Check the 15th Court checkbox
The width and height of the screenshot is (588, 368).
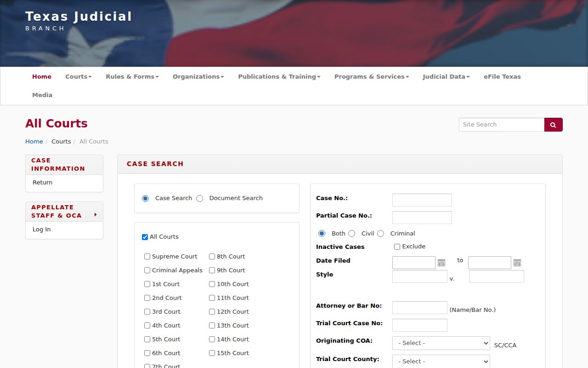click(x=212, y=353)
